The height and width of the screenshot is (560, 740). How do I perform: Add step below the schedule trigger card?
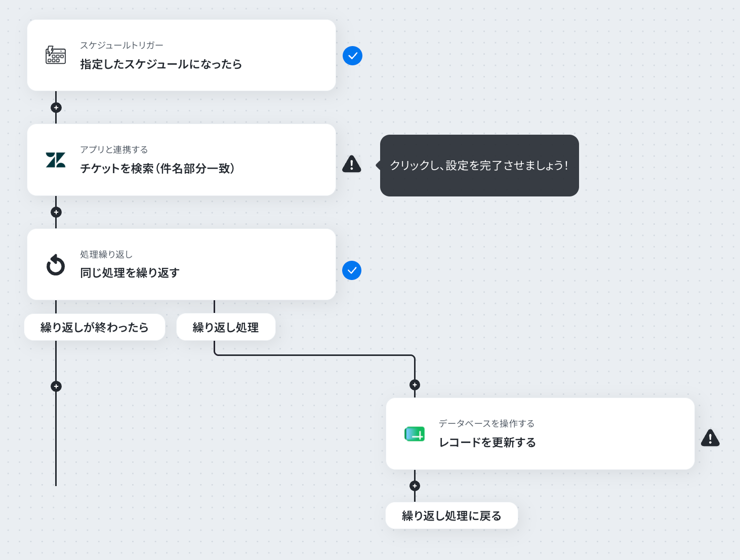click(56, 108)
